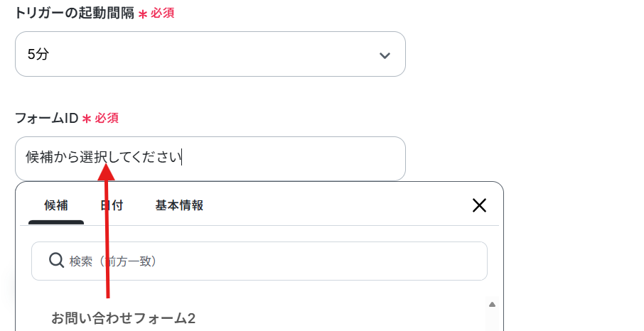The height and width of the screenshot is (331, 644).
Task: Click the red asterisk next to トリガーの起動間隔
Action: pyautogui.click(x=142, y=14)
